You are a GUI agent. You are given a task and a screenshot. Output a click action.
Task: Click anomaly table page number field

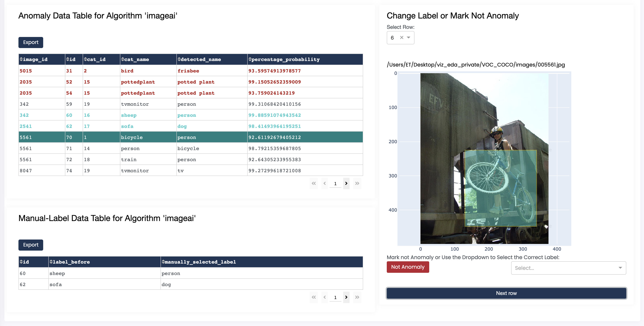tap(335, 184)
